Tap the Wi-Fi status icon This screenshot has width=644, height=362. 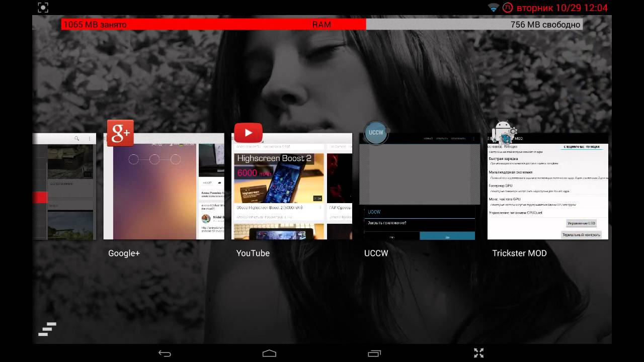[x=493, y=8]
